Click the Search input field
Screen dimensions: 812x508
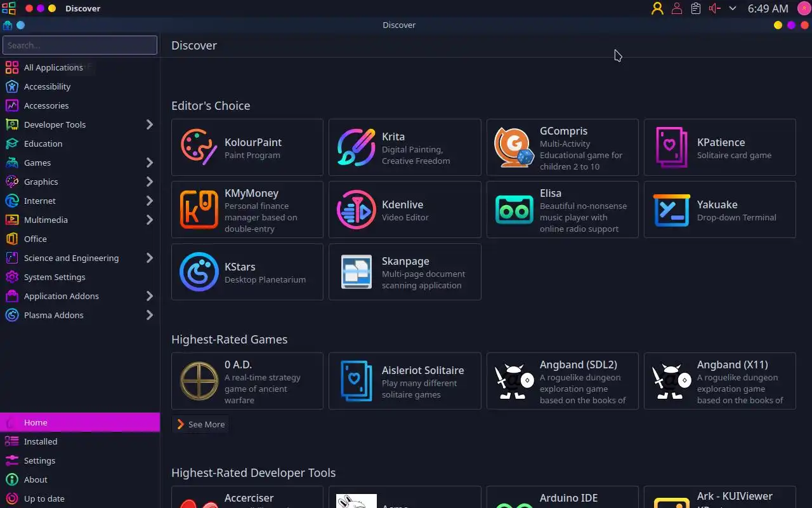pos(80,45)
